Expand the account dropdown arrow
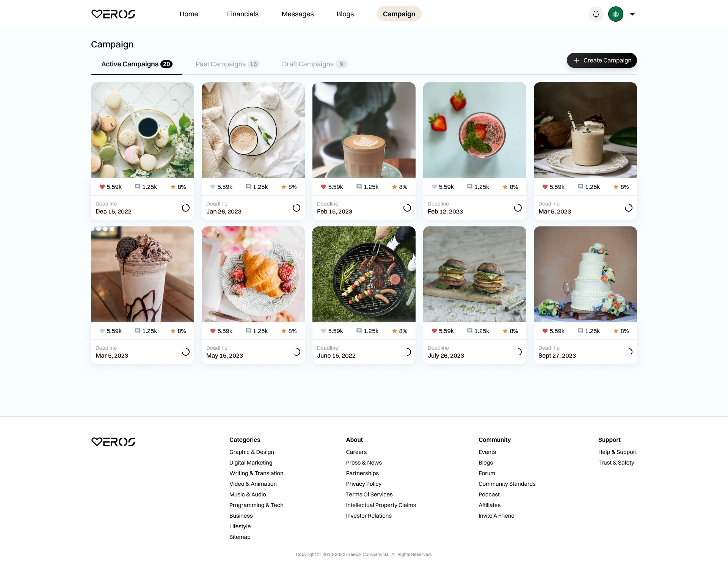The image size is (728, 562). pos(632,14)
